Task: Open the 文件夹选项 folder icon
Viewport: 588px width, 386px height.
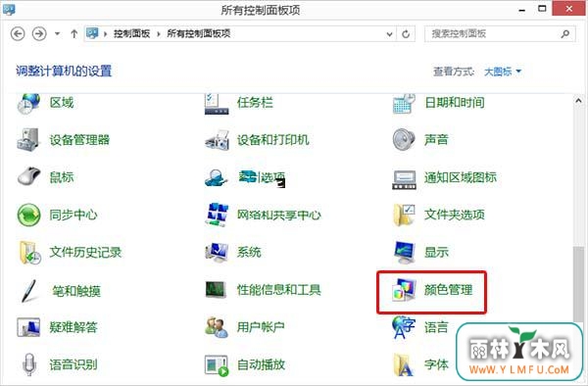Action: coord(404,215)
